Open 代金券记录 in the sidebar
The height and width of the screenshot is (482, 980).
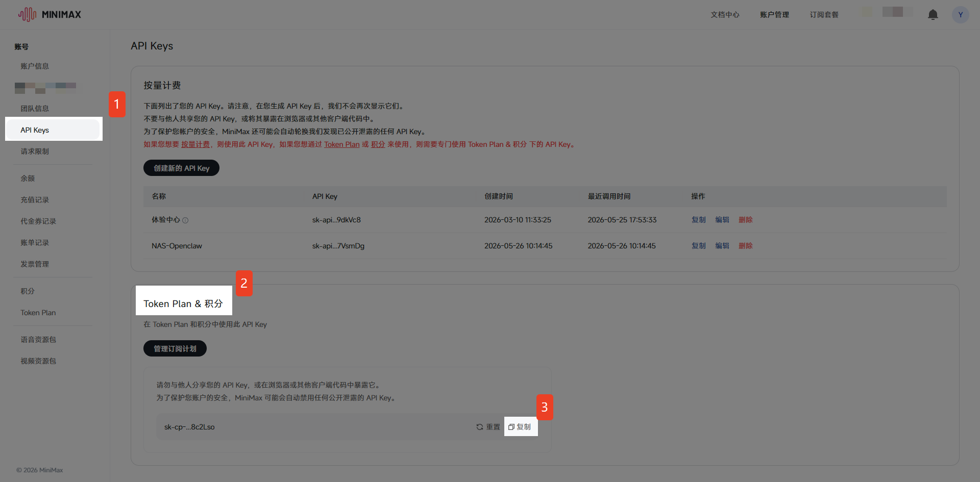[x=38, y=221]
